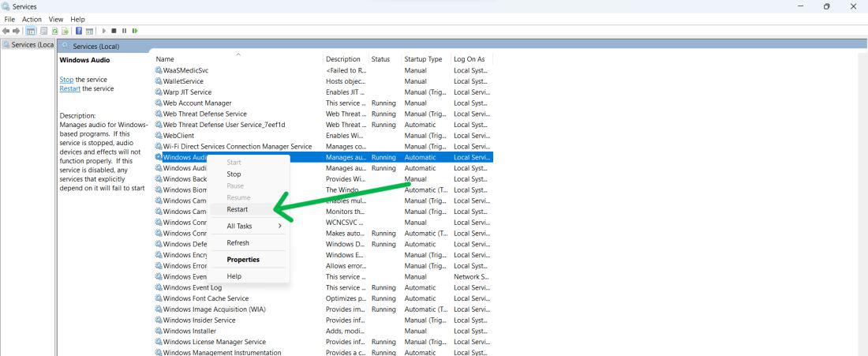Viewport: 868px width, 356px height.
Task: Select the Web Threat Defense Service row name
Action: pyautogui.click(x=205, y=114)
